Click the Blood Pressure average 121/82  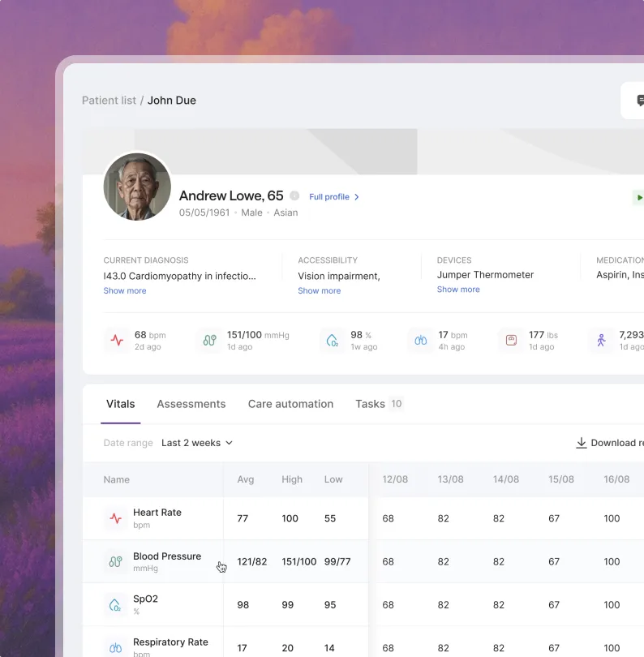click(251, 561)
